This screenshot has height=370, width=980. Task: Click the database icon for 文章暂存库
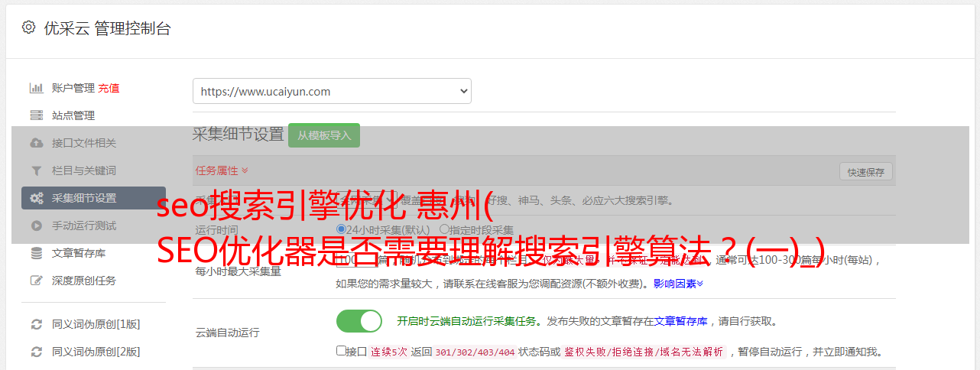point(36,253)
